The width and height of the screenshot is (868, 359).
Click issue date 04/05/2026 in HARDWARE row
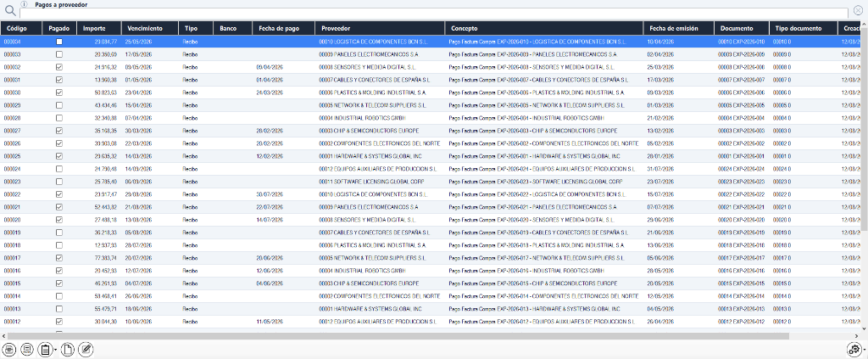pos(660,309)
